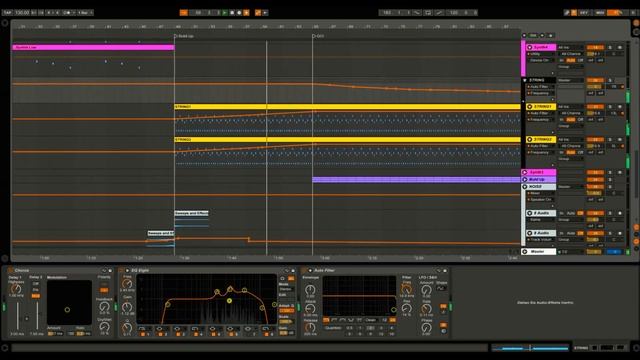Open Synth4 Utility device chooser
This screenshot has height=360, width=640.
(x=541, y=54)
